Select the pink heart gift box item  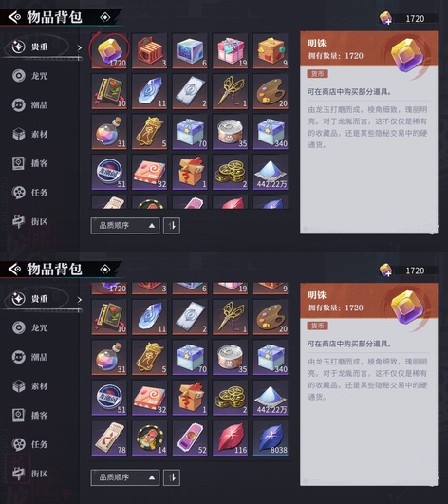pos(230,51)
